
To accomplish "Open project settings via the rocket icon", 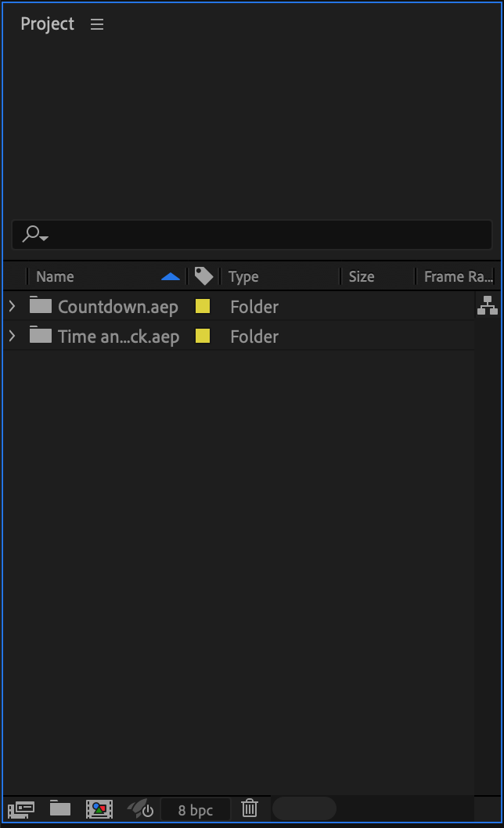I will [140, 808].
